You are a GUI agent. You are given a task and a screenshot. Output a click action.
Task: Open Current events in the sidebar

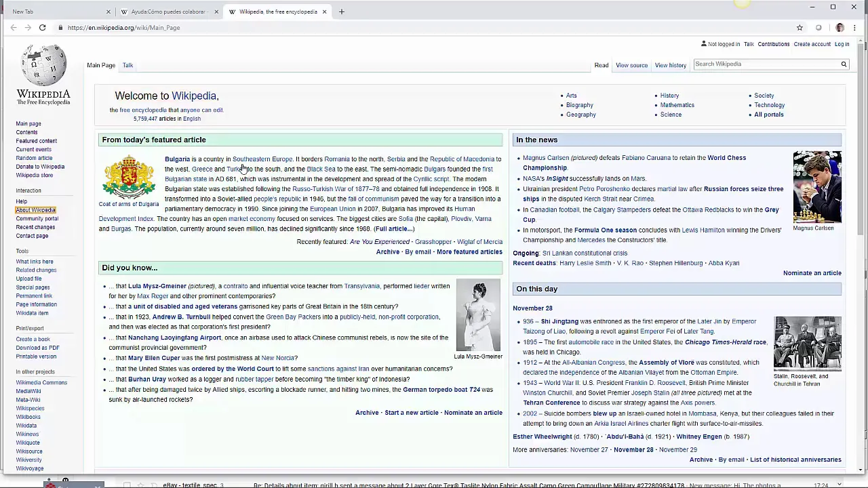coord(33,149)
